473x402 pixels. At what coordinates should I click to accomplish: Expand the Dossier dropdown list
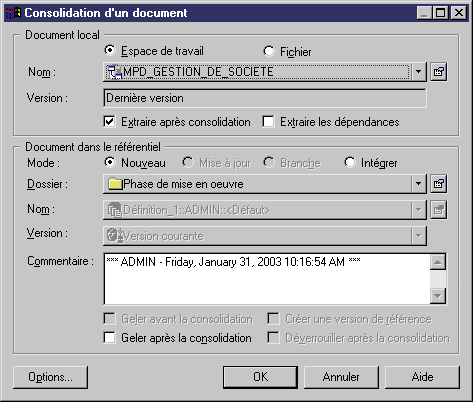(418, 184)
